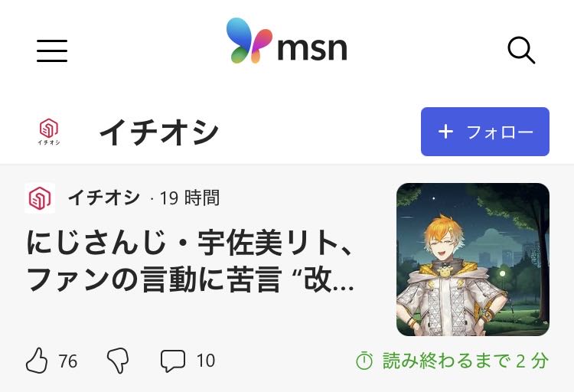Screen dimensions: 574x392
Task: Open search with the magnifier icon
Action: [x=521, y=50]
